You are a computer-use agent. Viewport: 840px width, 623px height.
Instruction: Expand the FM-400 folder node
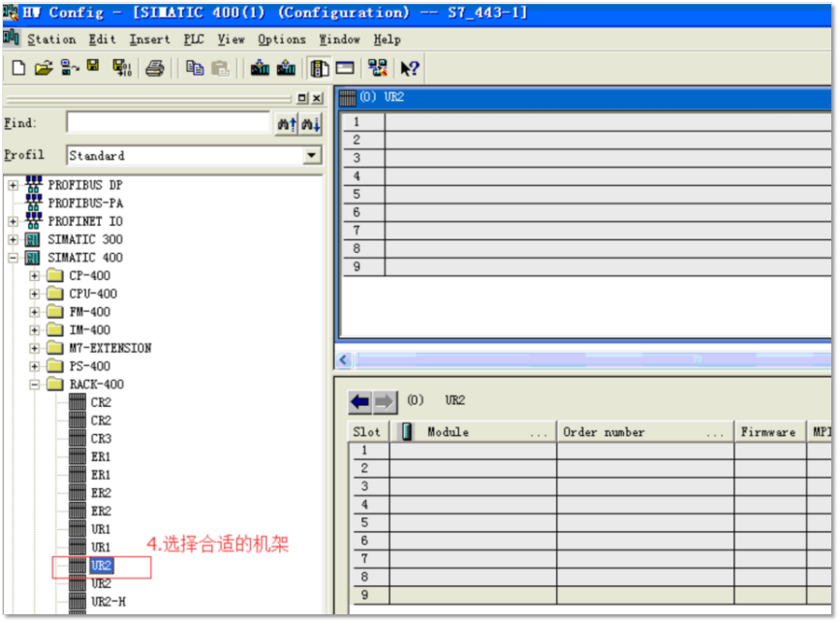pos(34,312)
